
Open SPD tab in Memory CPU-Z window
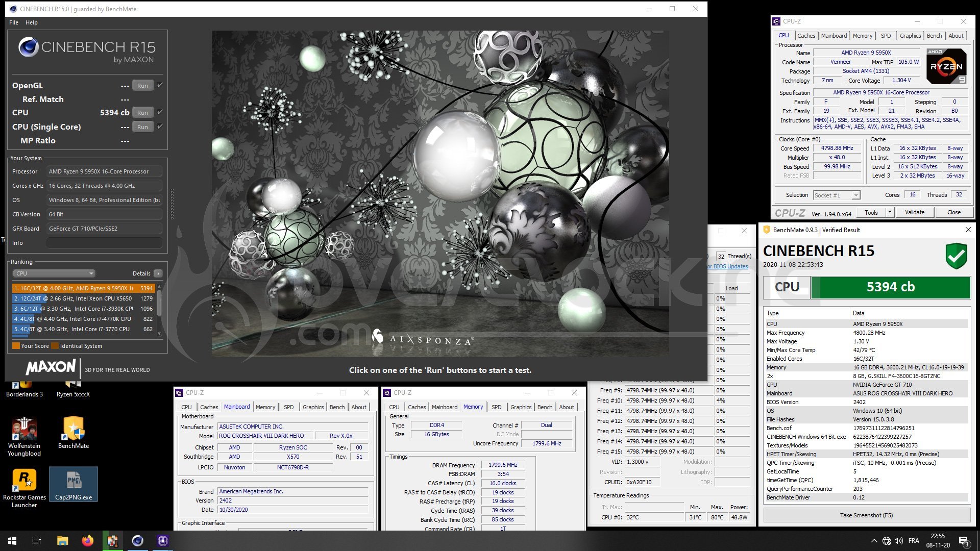pos(496,407)
